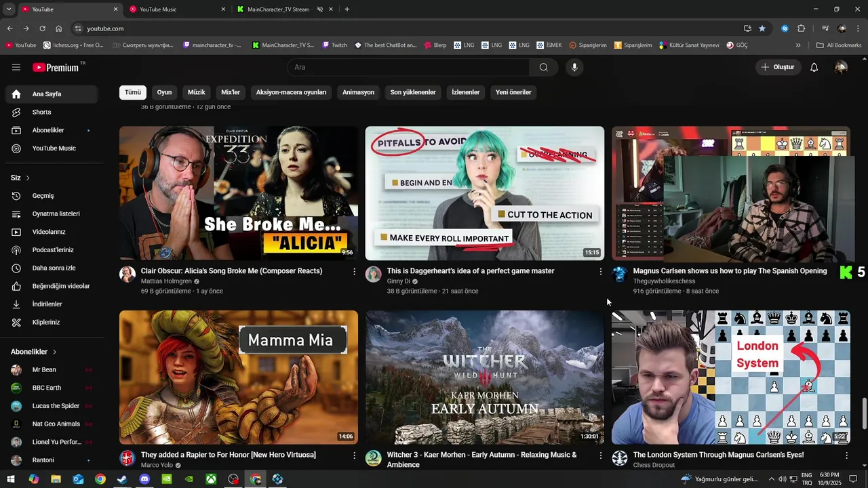Viewport: 868px width, 488px height.
Task: Select the Animasyon filter chip
Action: point(358,92)
